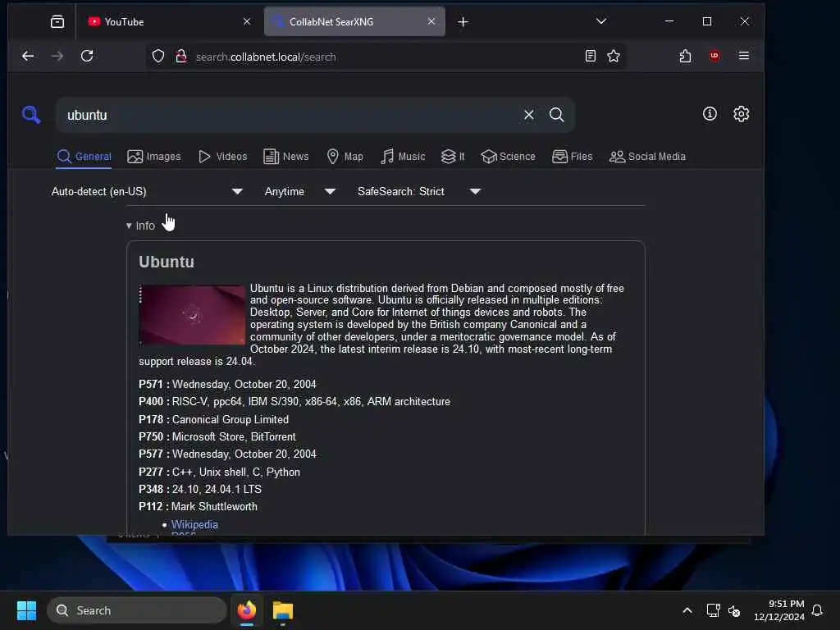840x630 pixels.
Task: List all tabs dropdown chevron
Action: (601, 21)
